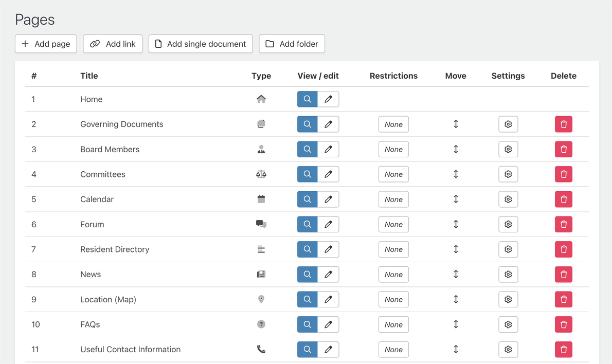Create a new folder with Add folder
612x364 pixels.
292,44
